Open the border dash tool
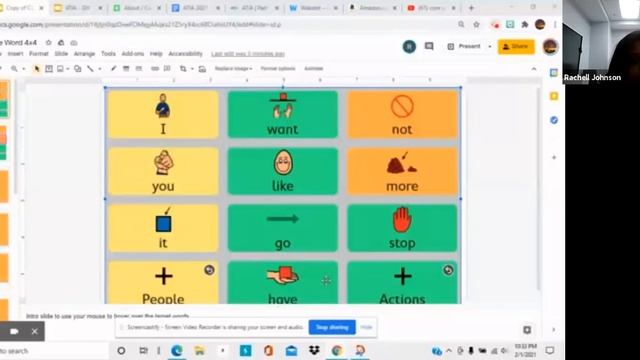 tap(139, 69)
